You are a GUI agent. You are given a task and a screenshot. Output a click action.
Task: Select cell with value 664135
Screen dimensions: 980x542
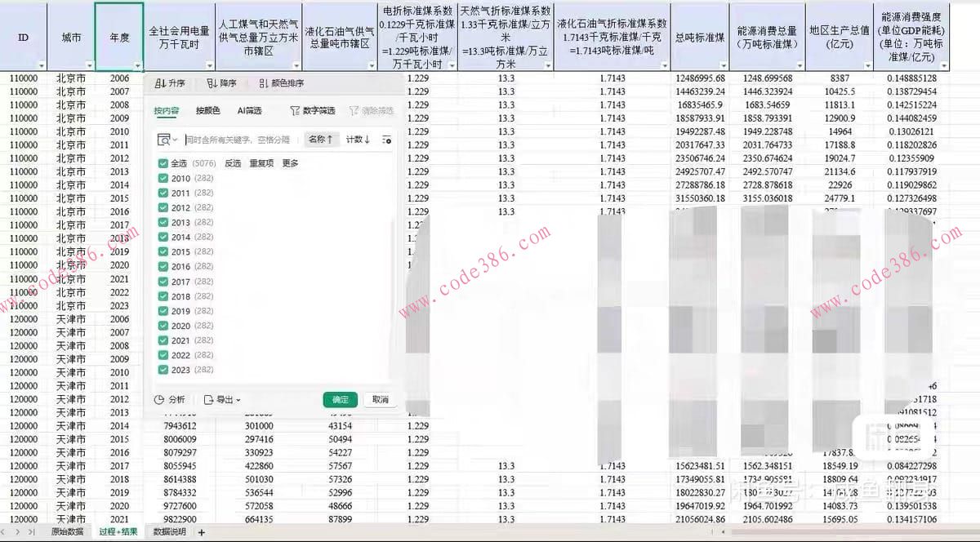point(258,519)
